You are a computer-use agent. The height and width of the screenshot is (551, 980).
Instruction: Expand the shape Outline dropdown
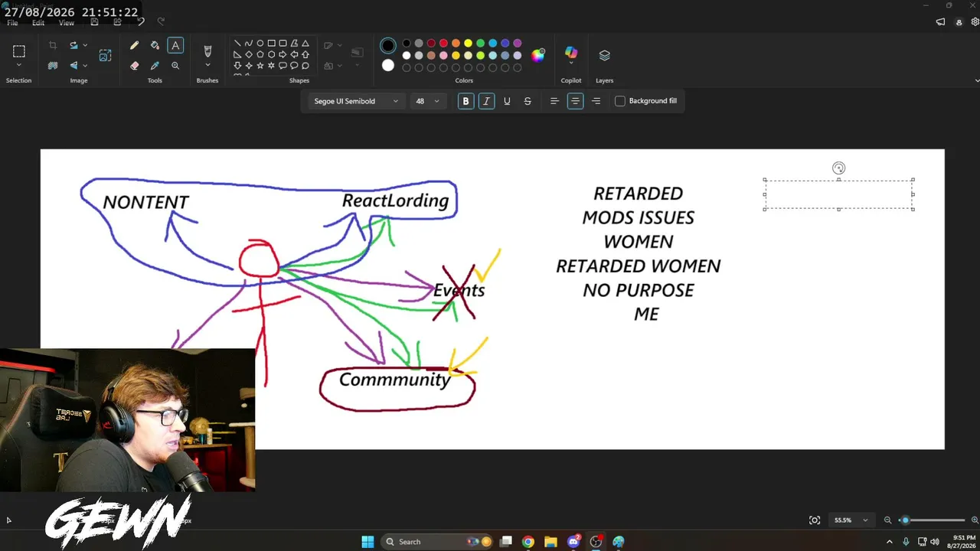(340, 46)
